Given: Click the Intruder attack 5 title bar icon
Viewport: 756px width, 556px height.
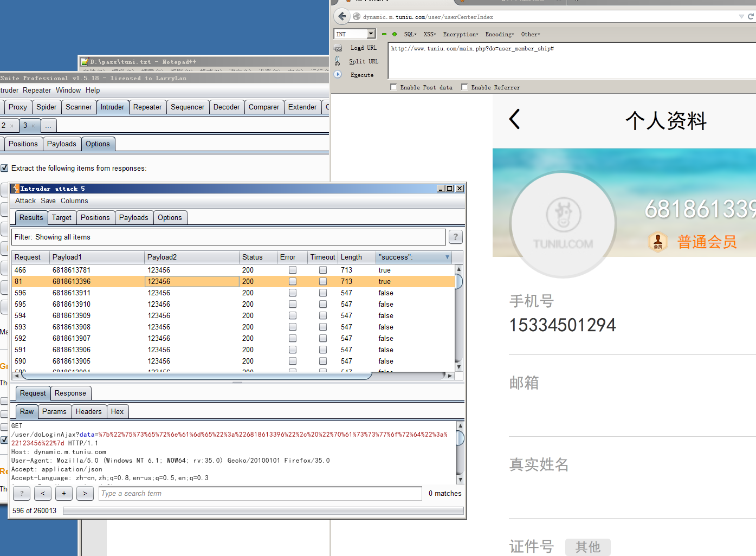Looking at the screenshot, I should coord(15,189).
